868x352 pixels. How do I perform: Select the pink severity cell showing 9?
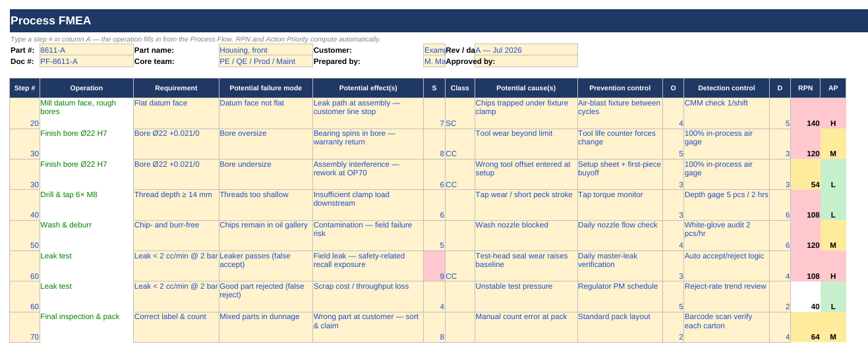[x=434, y=266]
